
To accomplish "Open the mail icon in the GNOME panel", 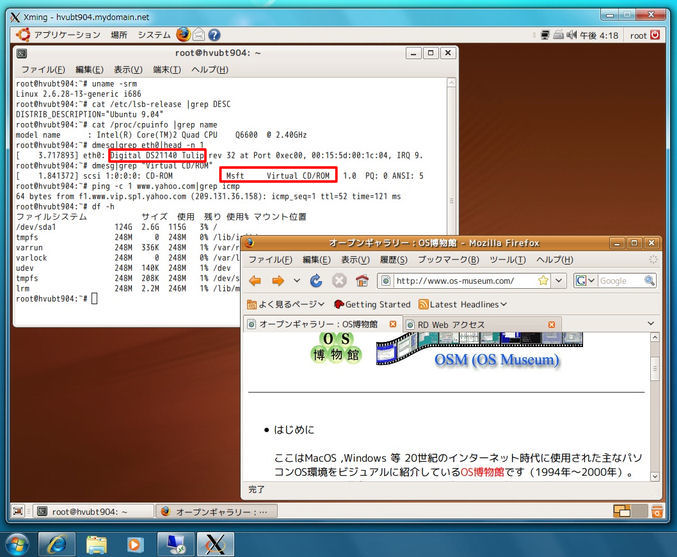I will pyautogui.click(x=198, y=35).
